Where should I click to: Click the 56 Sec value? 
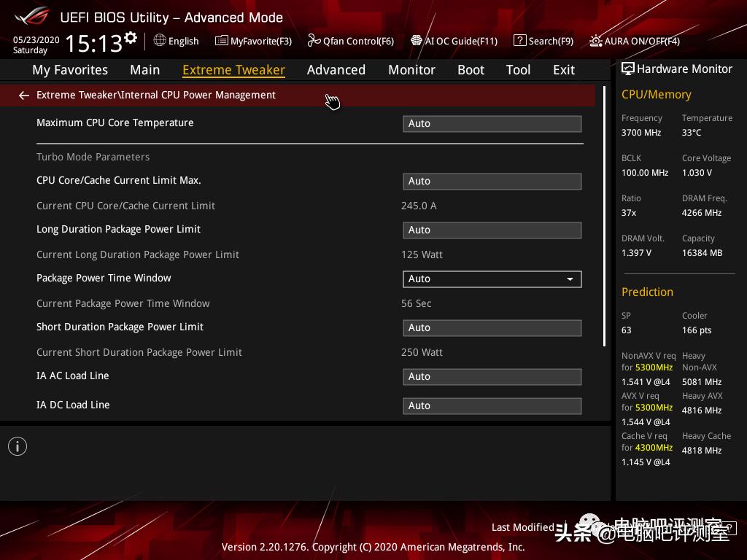pyautogui.click(x=416, y=303)
